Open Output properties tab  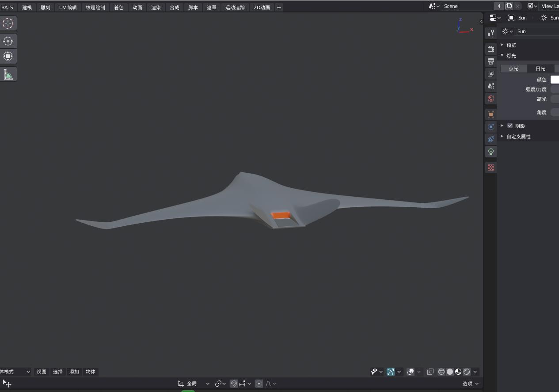pyautogui.click(x=491, y=61)
